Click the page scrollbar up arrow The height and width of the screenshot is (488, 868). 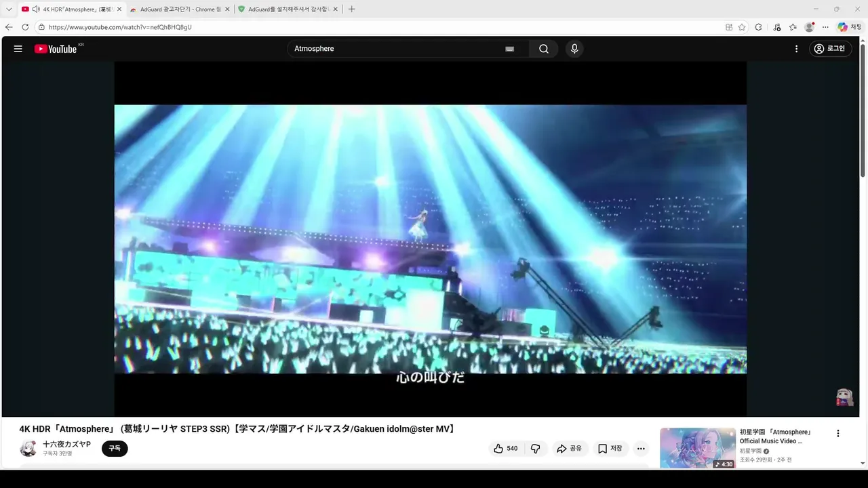point(863,41)
